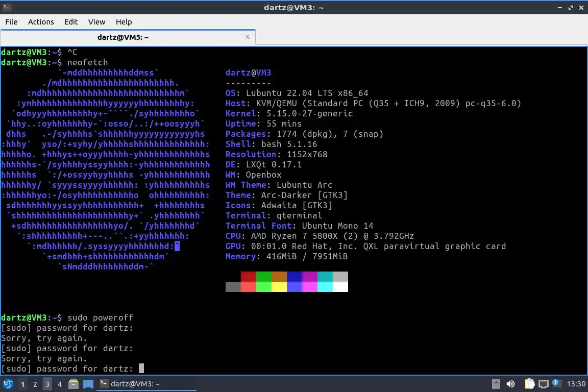This screenshot has height=392, width=588.
Task: Click the bright cyan color block
Action: pyautogui.click(x=325, y=286)
